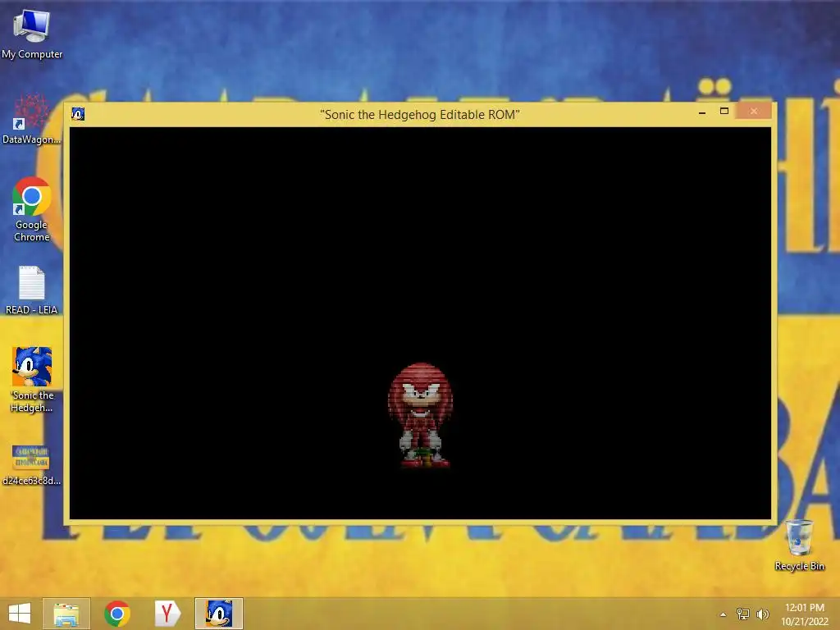
Task: Open the network tray icon
Action: point(743,614)
